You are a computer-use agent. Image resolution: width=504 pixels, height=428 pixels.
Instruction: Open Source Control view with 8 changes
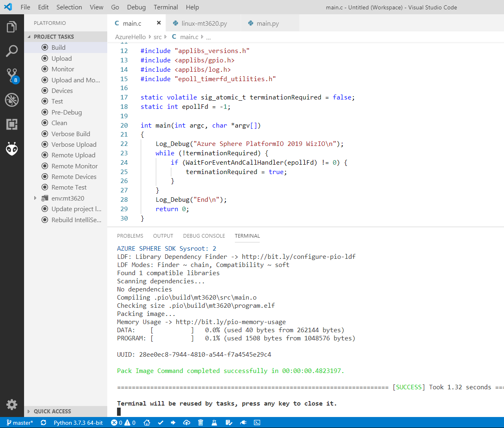(12, 76)
